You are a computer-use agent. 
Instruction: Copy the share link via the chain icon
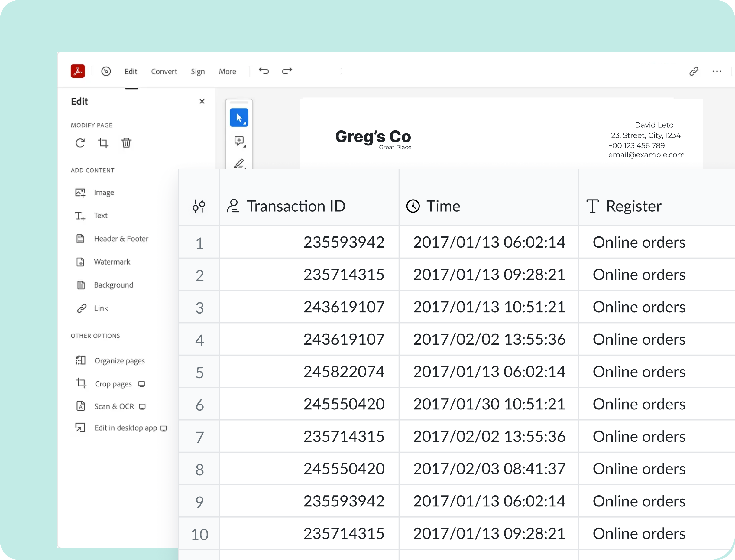coord(694,71)
